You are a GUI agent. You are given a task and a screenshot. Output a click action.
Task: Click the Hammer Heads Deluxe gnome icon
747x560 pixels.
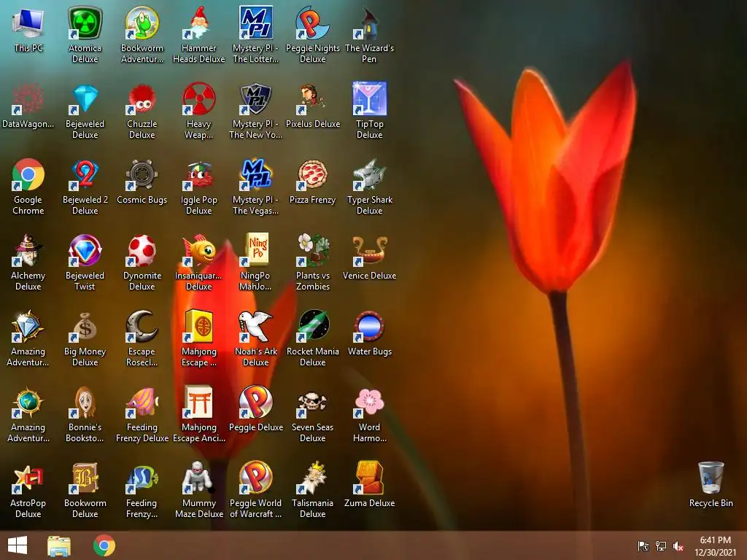pos(198,23)
